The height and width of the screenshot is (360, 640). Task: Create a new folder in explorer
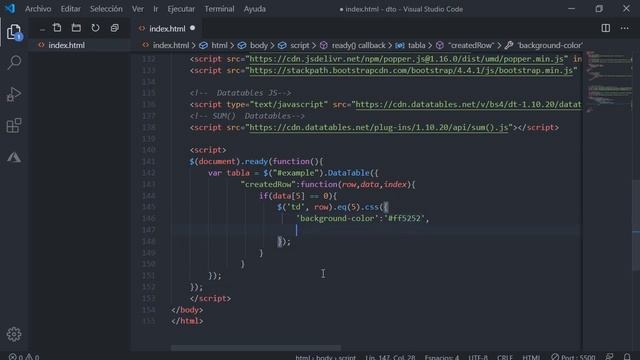tap(76, 28)
